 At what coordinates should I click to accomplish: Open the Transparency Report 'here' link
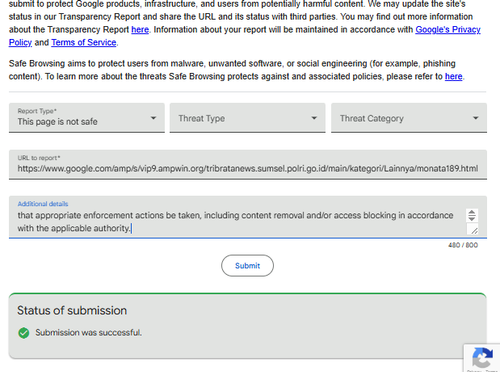(140, 30)
